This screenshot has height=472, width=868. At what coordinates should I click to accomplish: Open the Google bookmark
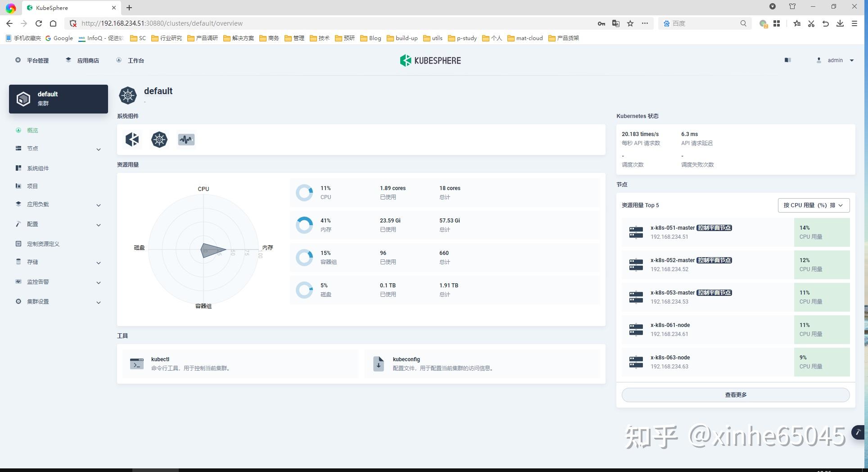pos(59,38)
